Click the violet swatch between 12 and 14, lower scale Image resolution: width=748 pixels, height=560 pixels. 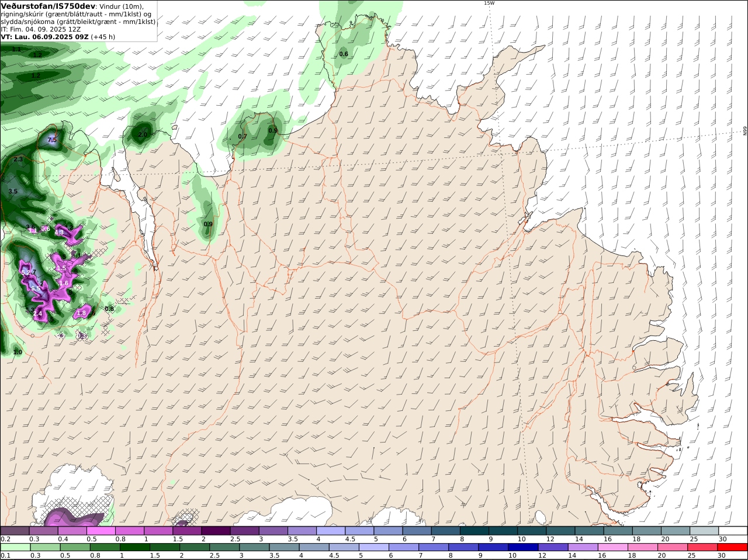[x=553, y=547]
